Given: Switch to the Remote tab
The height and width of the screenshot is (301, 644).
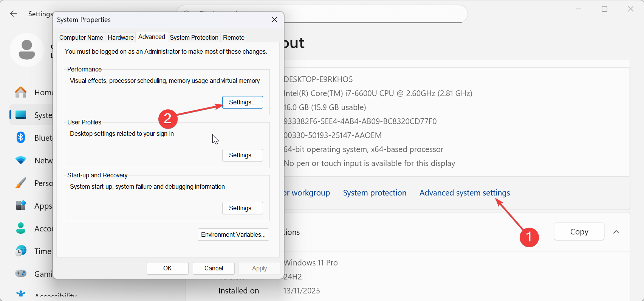Looking at the screenshot, I should tap(234, 37).
